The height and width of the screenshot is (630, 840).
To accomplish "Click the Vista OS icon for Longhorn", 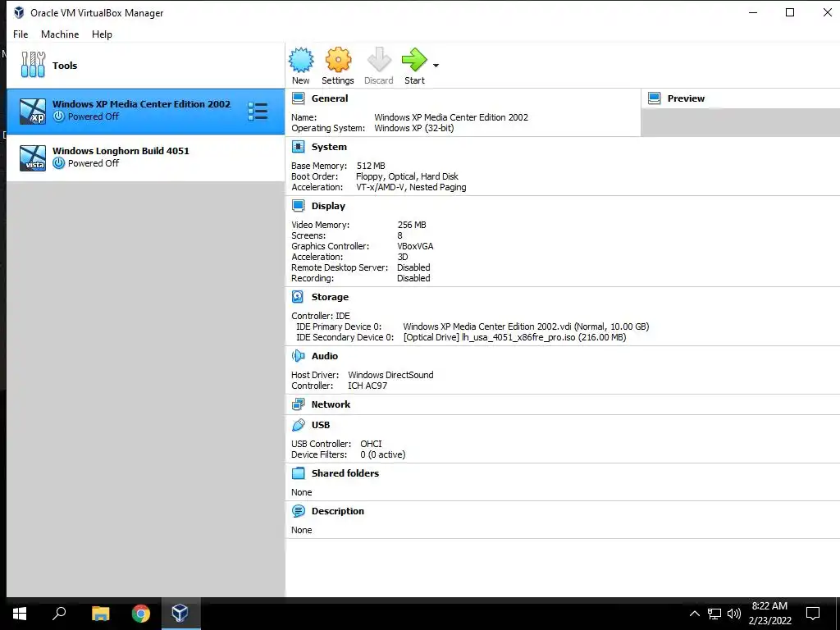I will (x=33, y=158).
